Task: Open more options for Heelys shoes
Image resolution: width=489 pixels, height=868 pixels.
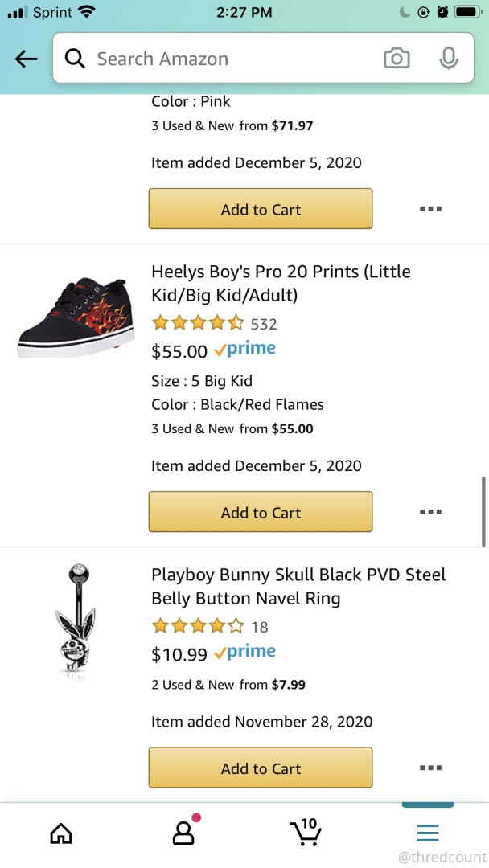Action: (x=430, y=512)
